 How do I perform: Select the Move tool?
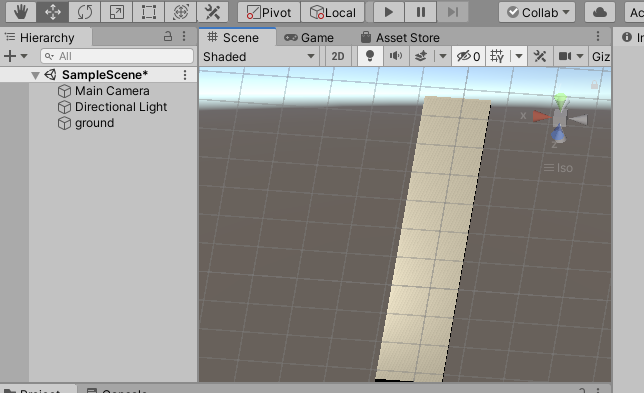tap(53, 12)
